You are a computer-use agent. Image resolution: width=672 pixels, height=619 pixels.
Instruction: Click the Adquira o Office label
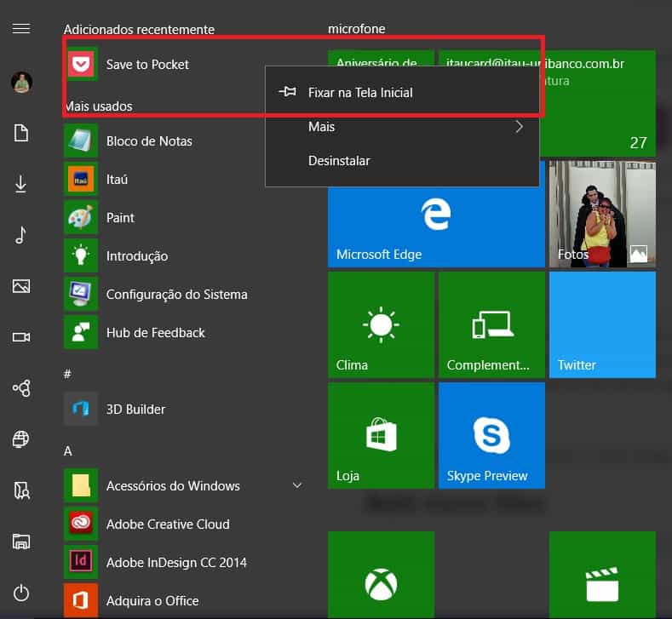click(152, 600)
